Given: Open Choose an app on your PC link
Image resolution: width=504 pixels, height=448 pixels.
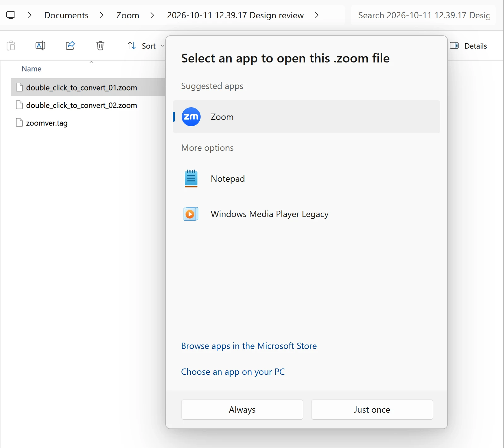Looking at the screenshot, I should coord(233,372).
